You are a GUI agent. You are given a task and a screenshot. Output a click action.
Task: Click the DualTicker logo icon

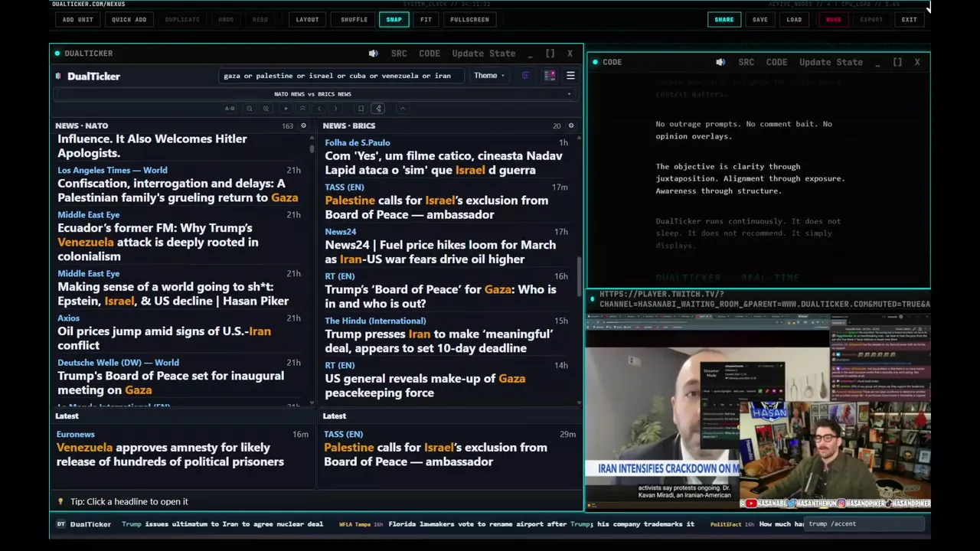point(59,76)
